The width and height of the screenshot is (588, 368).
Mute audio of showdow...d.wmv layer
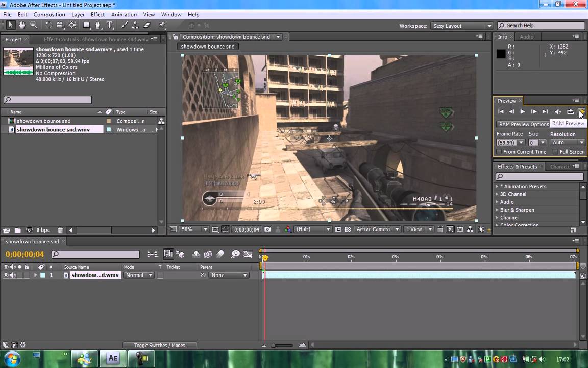13,275
